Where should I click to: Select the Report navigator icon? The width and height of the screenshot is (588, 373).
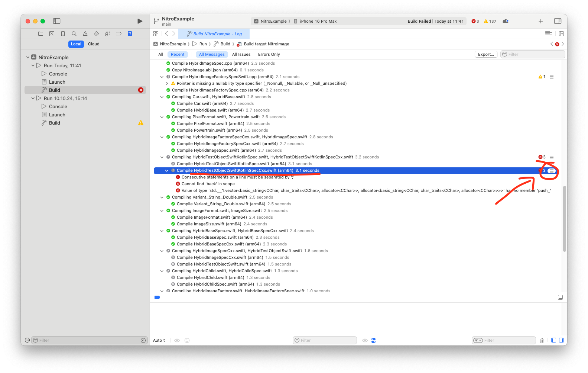tap(130, 34)
